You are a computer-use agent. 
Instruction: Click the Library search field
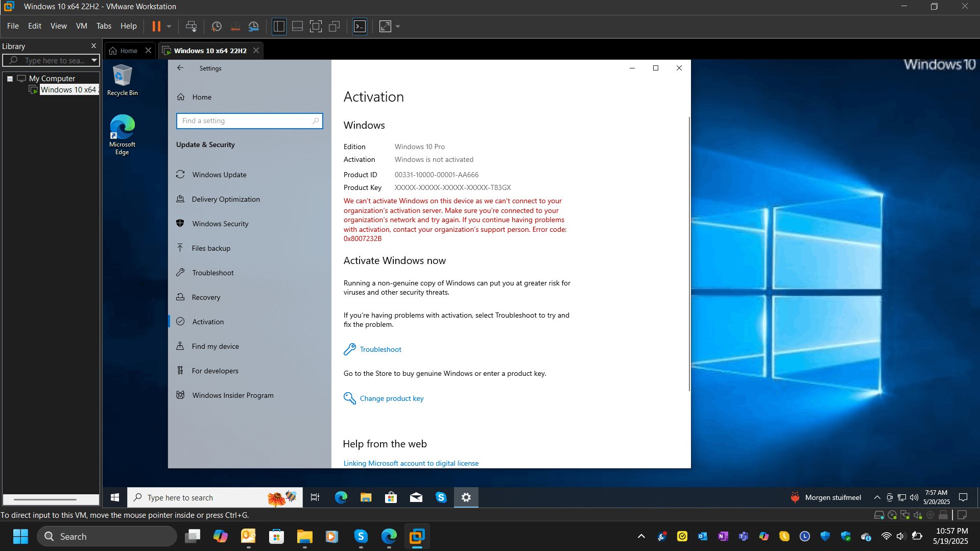pyautogui.click(x=51, y=60)
